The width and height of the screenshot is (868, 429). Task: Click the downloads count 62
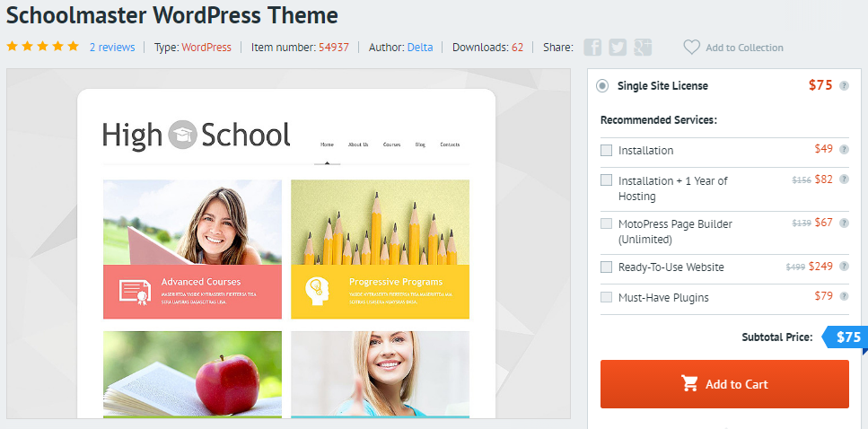pyautogui.click(x=517, y=47)
